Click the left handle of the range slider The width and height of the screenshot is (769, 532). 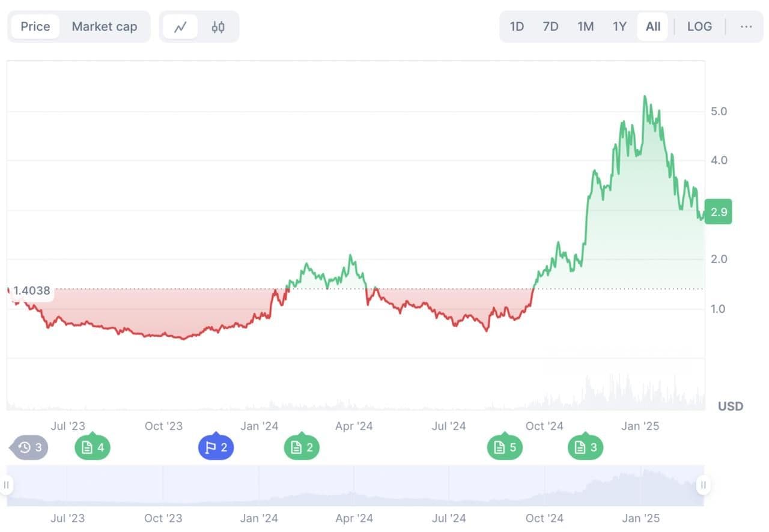tap(7, 485)
